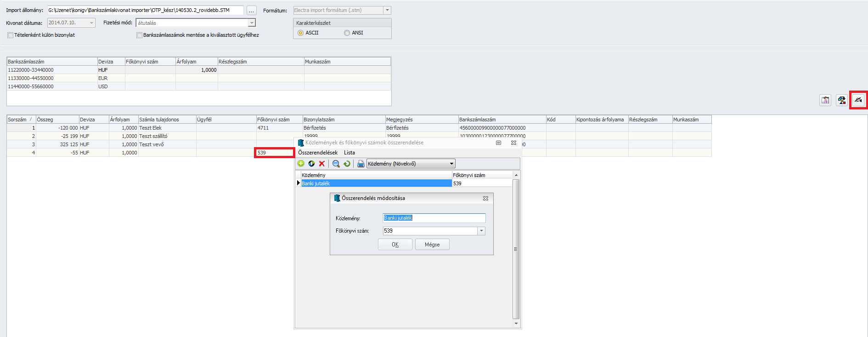This screenshot has height=337, width=868.
Task: Click the Közlemény column header in mapping list
Action: pyautogui.click(x=376, y=175)
